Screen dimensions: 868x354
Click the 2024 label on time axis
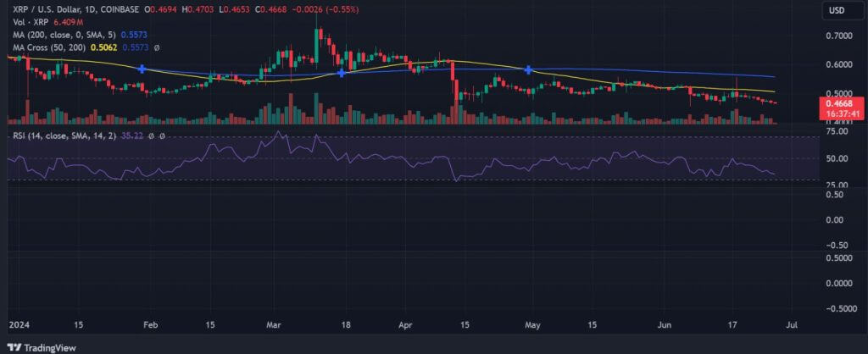coord(18,325)
